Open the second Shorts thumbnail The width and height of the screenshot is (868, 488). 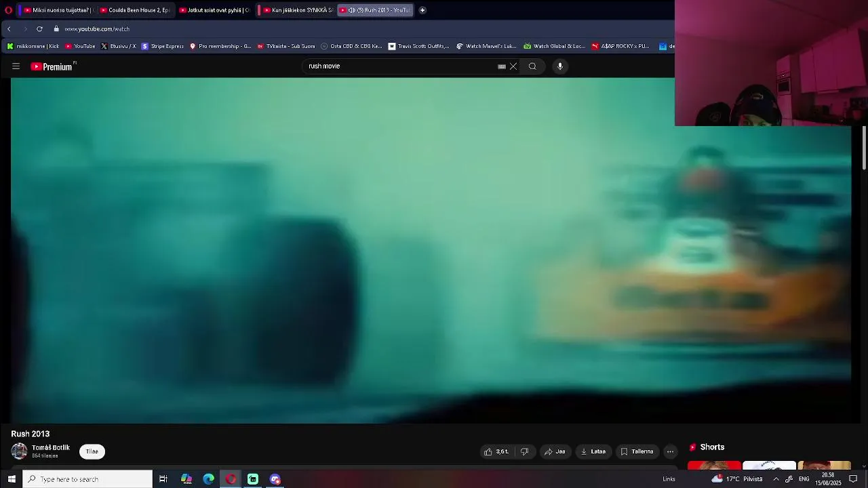coord(769,465)
